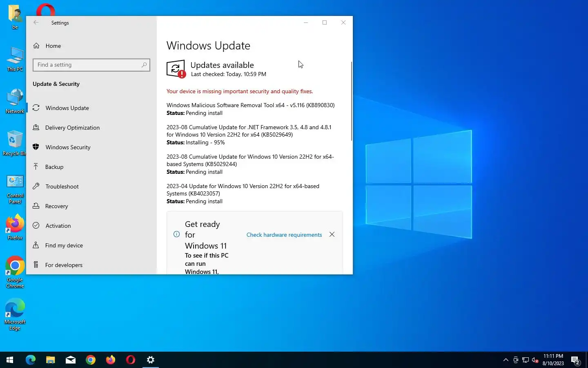588x368 pixels.
Task: Click 'Installing - 95%' status text
Action: 205,142
